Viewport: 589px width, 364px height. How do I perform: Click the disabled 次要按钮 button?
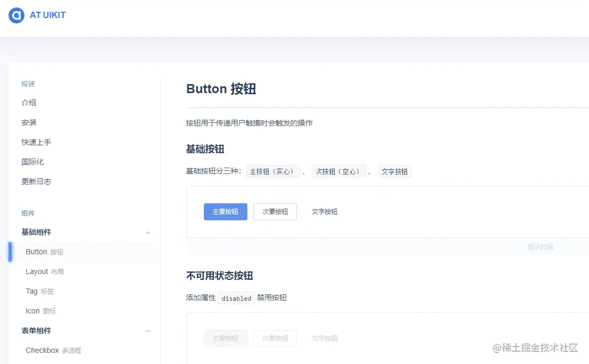tap(275, 338)
